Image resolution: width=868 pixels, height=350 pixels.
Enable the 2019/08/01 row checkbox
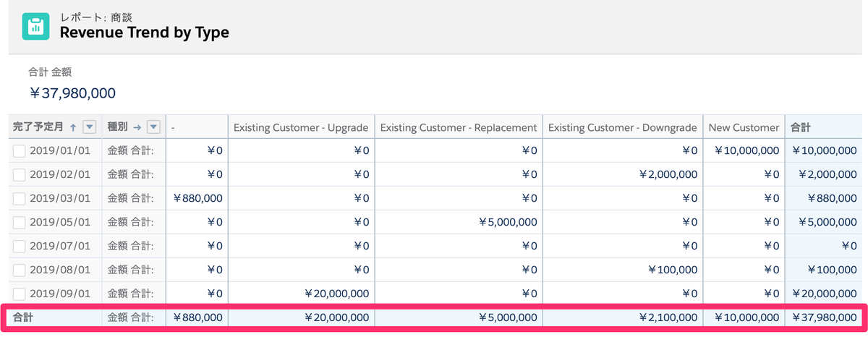pos(20,270)
